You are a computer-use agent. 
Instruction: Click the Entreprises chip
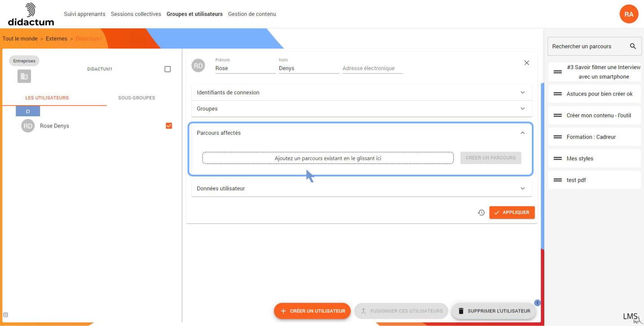[24, 61]
